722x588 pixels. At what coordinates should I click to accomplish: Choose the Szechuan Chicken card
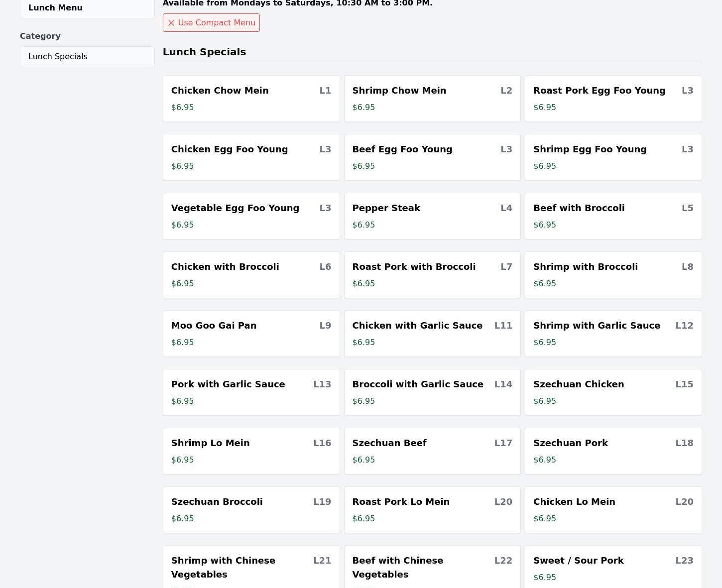(613, 392)
